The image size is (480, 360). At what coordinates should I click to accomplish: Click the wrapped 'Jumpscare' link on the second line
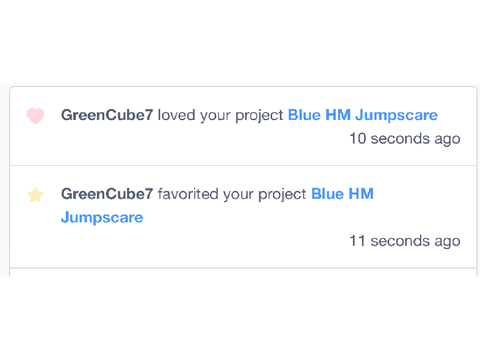[x=102, y=218]
